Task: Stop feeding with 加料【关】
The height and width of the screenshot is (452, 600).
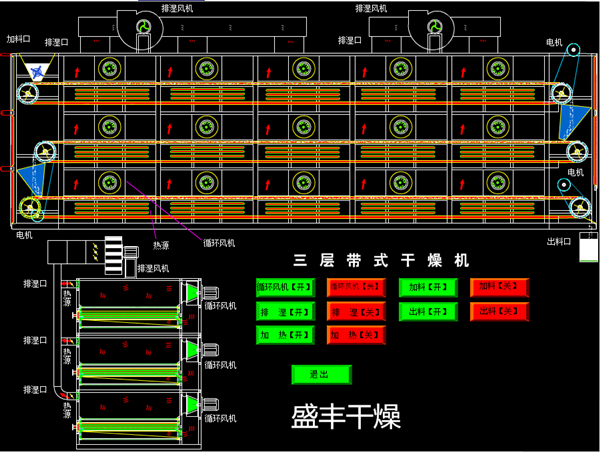Action: [499, 288]
